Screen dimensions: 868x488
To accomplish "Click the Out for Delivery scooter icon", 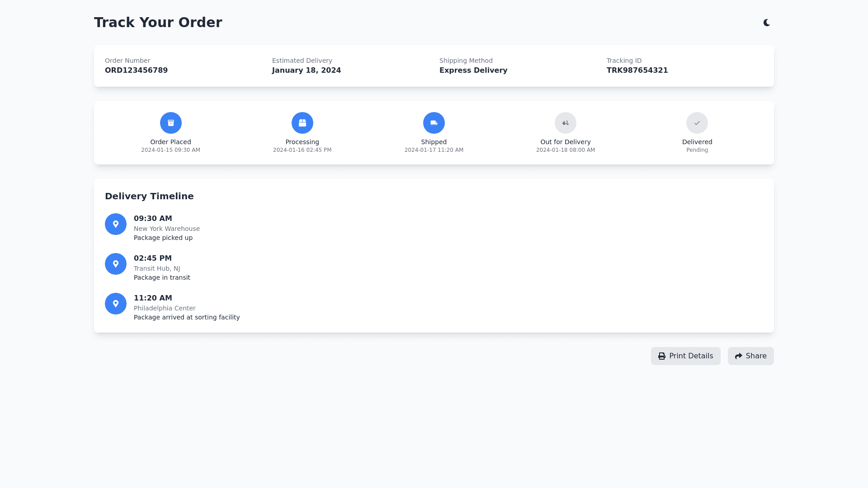I will 566,123.
